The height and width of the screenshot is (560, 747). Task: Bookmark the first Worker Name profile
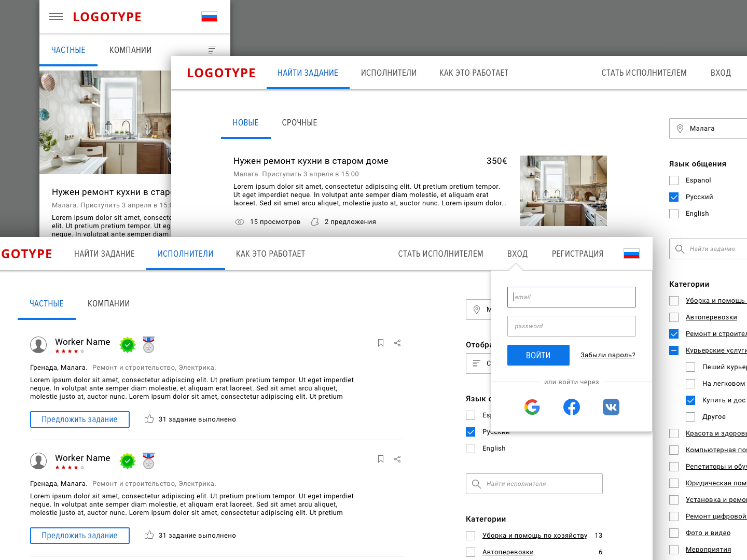click(381, 343)
